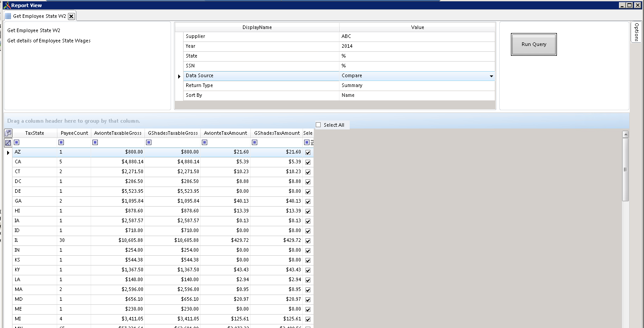Uncheck the AZ row select checkbox

[x=308, y=153]
